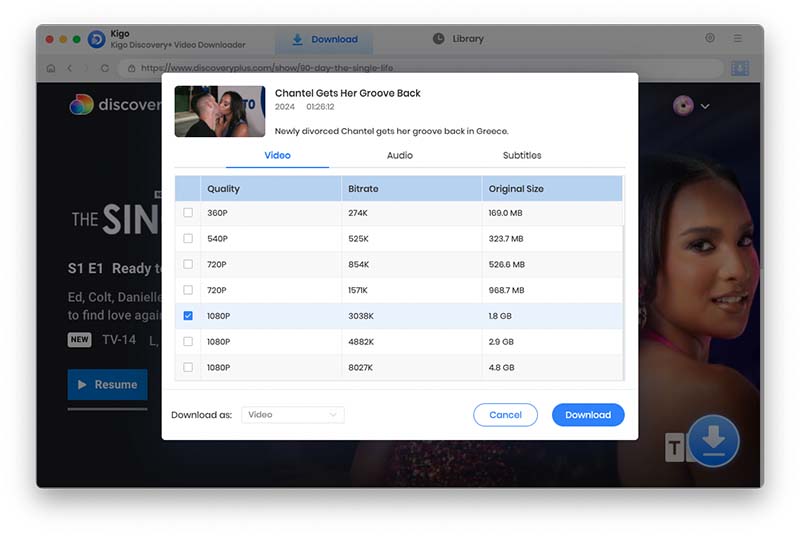The image size is (800, 536).
Task: Click the Original Size column header
Action: [x=552, y=189]
